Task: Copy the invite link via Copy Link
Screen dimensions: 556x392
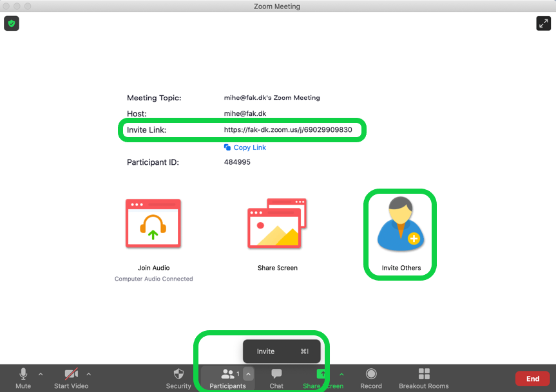Action: [245, 147]
